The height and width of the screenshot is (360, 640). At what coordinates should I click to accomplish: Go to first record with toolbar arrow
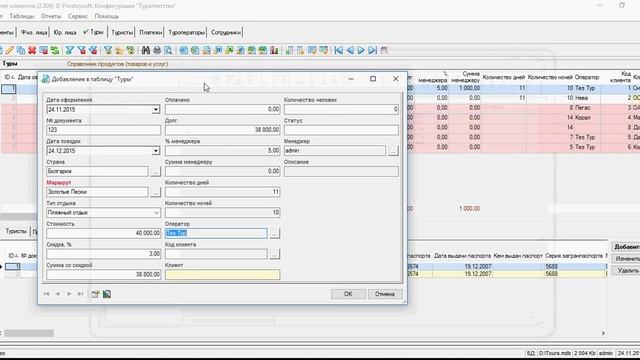[338, 50]
